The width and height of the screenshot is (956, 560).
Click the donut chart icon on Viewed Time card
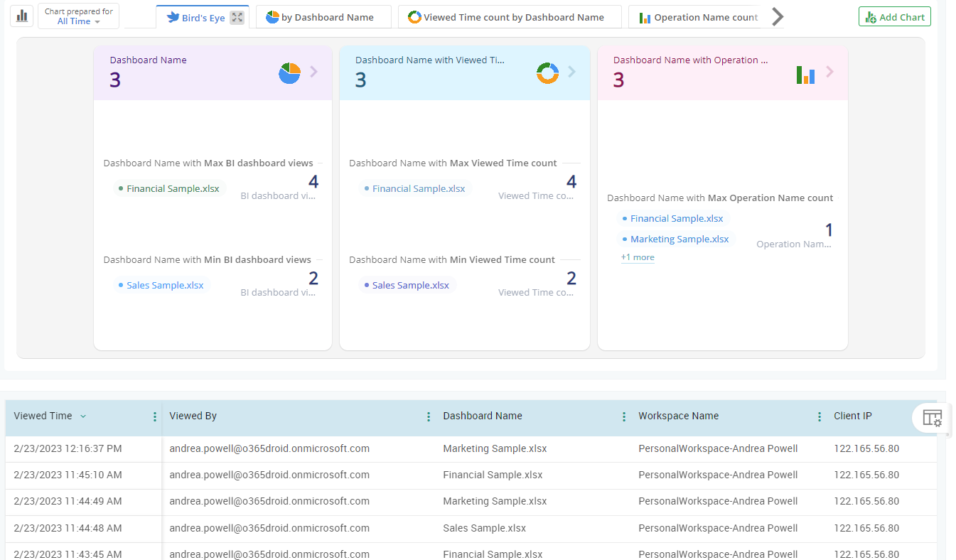point(547,72)
